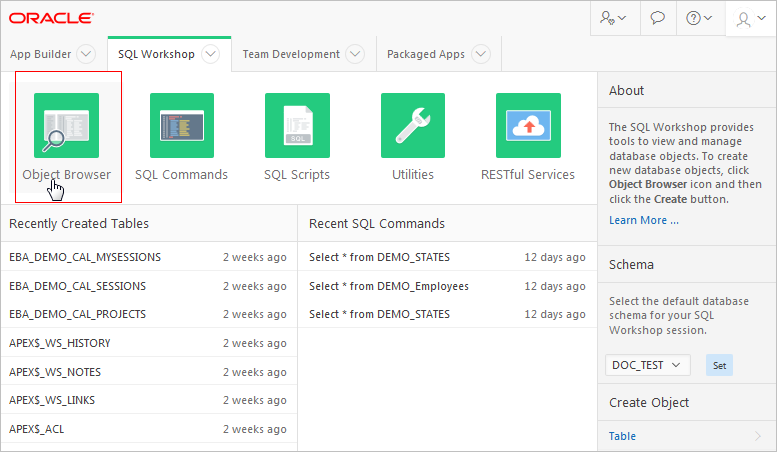The image size is (777, 452).
Task: Follow the Learn More link
Action: pyautogui.click(x=643, y=220)
